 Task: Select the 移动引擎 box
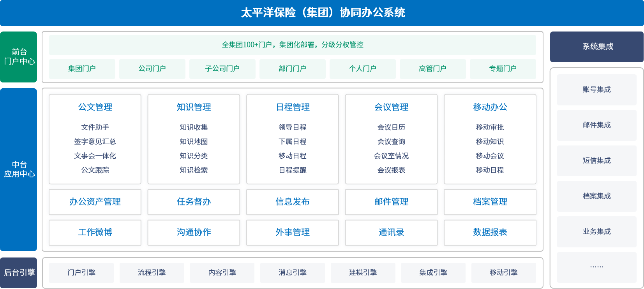504,273
